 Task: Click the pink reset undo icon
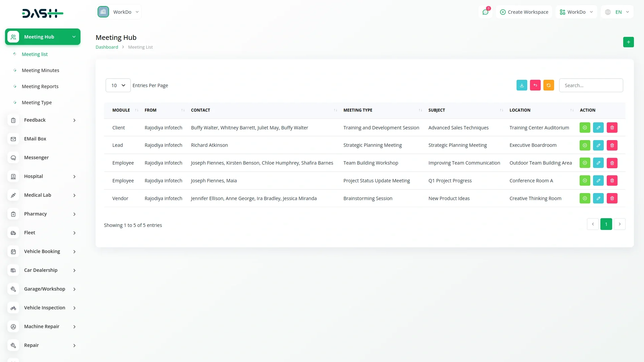(x=535, y=85)
